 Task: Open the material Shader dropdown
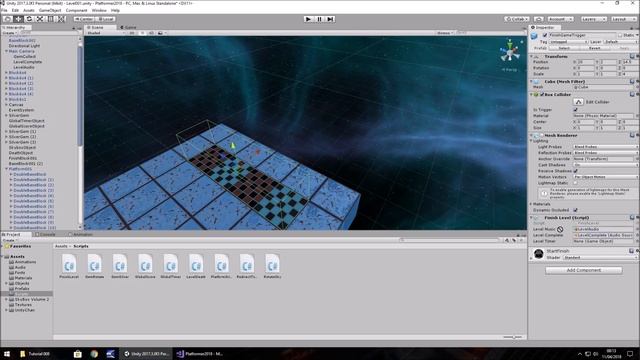coord(600,258)
